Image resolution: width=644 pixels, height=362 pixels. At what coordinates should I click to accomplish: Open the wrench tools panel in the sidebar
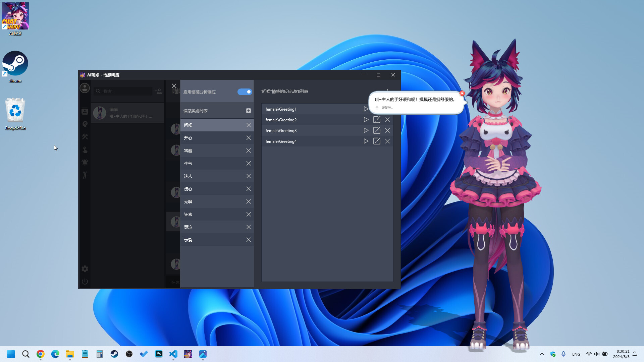(x=85, y=137)
